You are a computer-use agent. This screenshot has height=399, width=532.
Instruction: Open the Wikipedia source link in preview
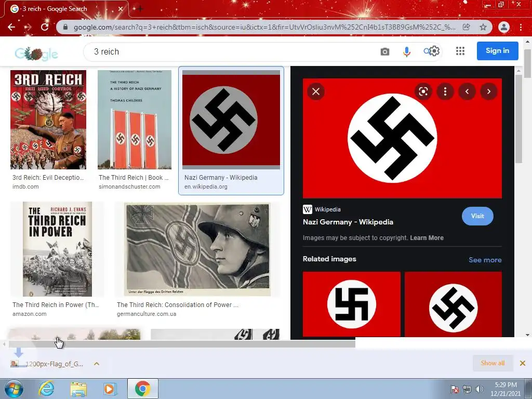coord(322,209)
